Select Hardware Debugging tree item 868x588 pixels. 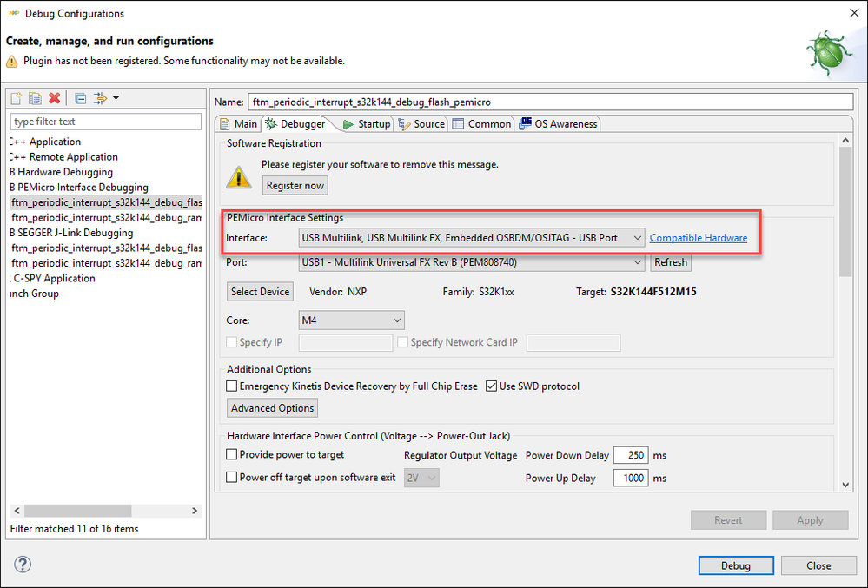[x=62, y=172]
